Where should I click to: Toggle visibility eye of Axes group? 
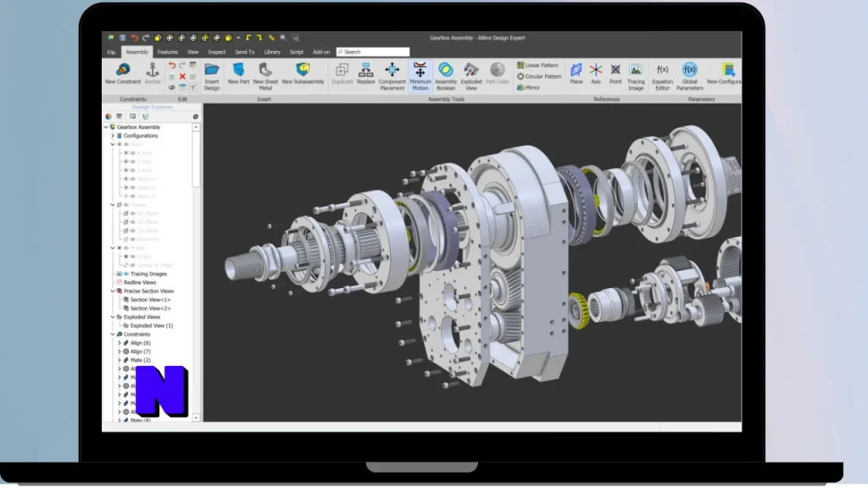point(126,144)
